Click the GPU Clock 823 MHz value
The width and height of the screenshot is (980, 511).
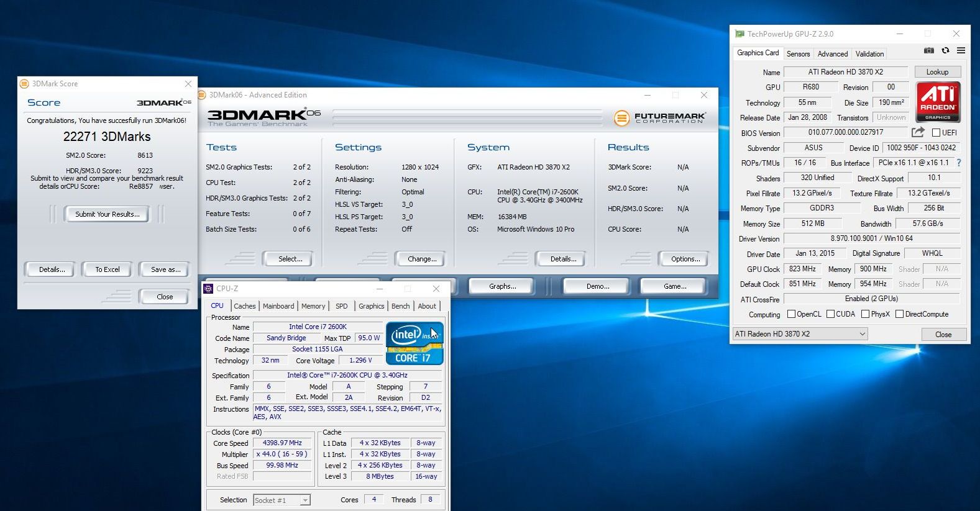pyautogui.click(x=802, y=269)
